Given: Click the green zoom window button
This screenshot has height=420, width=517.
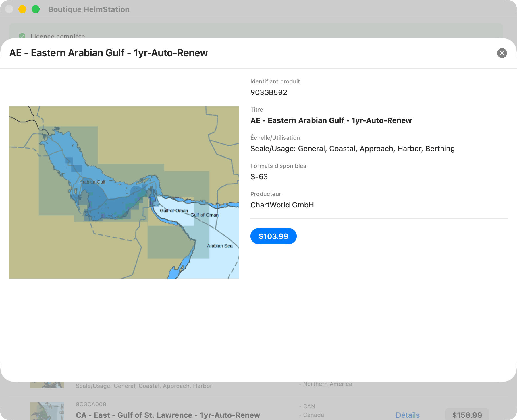Looking at the screenshot, I should 36,9.
